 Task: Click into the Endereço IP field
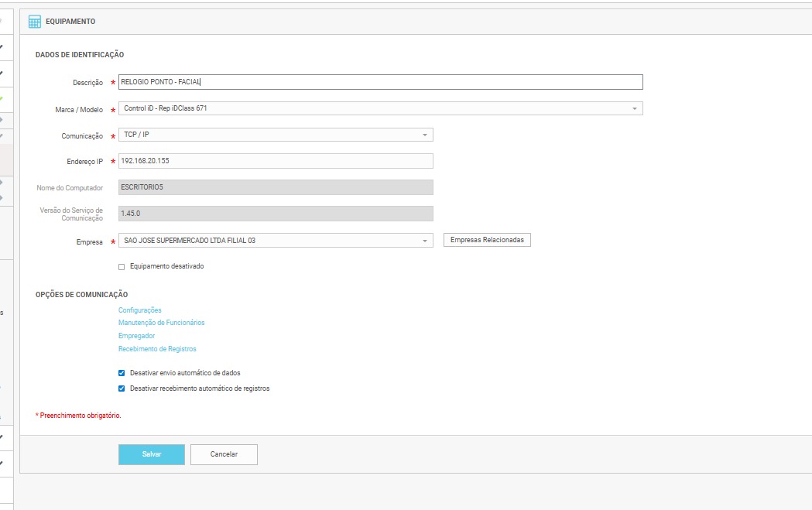click(x=275, y=161)
